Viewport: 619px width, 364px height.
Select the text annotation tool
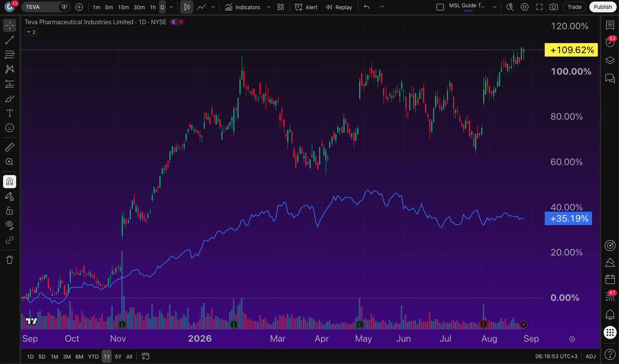click(9, 113)
